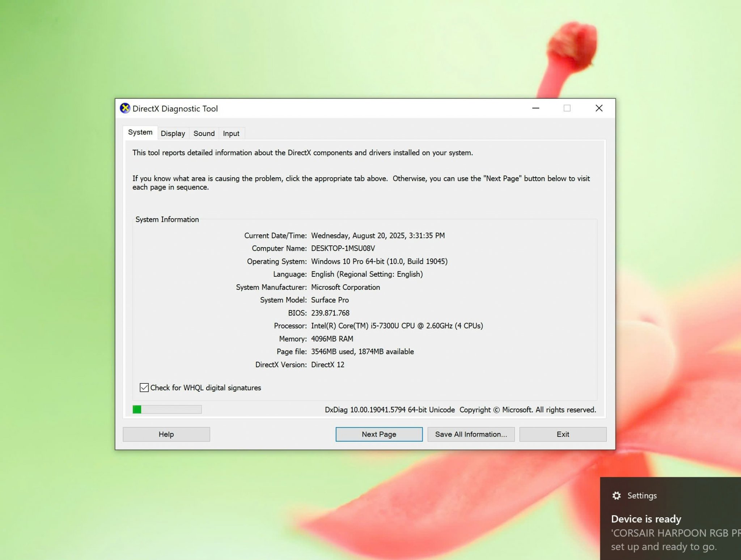Close the DirectX Diagnostic Tool window
741x560 pixels.
[x=599, y=108]
